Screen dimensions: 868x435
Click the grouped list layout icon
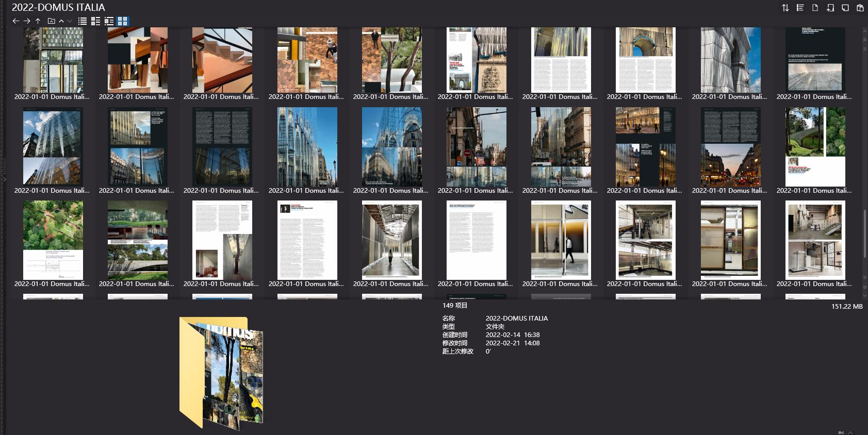coord(800,8)
